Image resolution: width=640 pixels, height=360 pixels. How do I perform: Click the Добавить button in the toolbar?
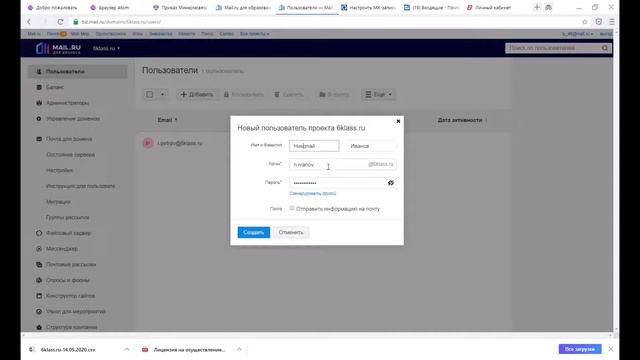[197, 94]
